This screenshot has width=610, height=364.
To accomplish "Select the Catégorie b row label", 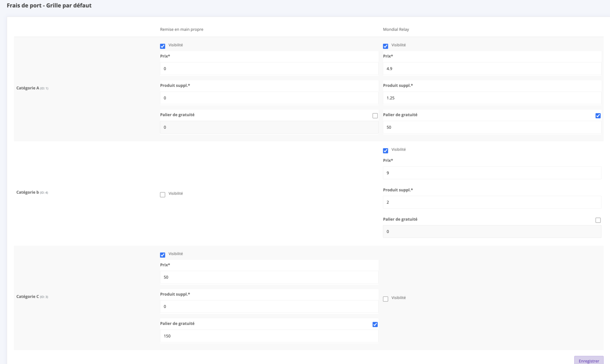I will (32, 192).
